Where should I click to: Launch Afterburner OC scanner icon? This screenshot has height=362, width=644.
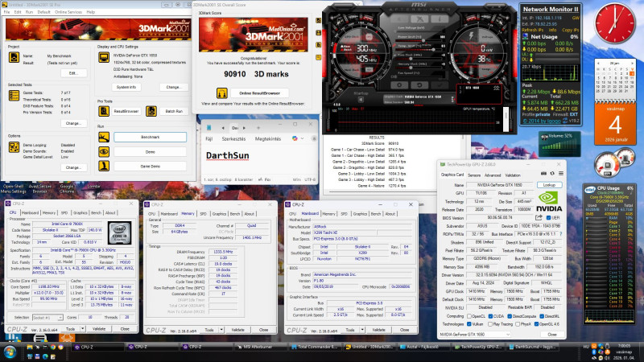[419, 19]
